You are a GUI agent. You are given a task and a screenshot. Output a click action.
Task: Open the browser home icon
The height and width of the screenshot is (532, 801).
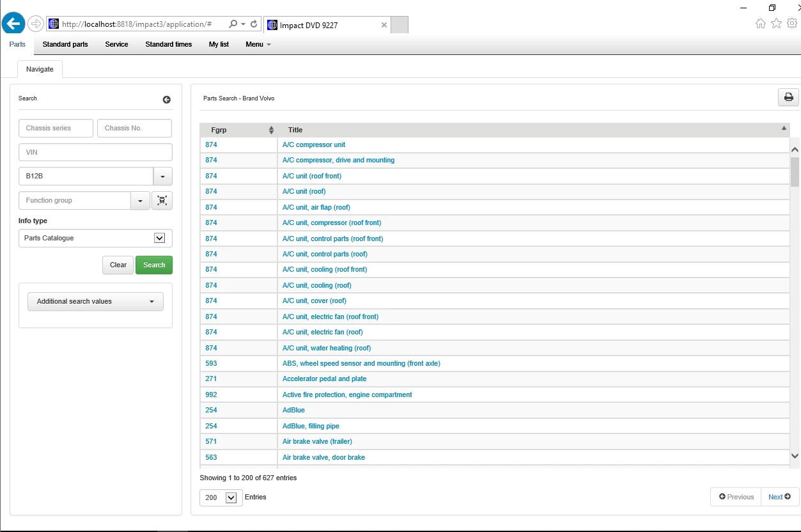pos(760,24)
